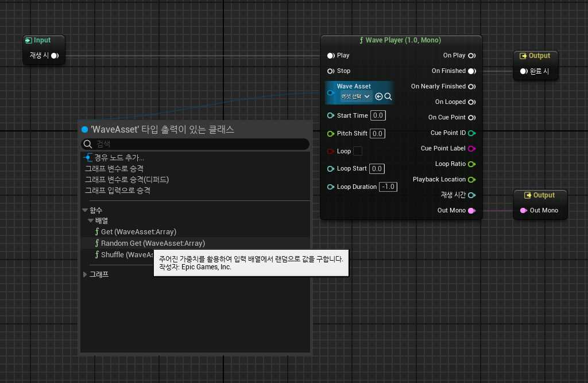The height and width of the screenshot is (383, 588).
Task: Click the On Cue Point output pin
Action: 472,117
